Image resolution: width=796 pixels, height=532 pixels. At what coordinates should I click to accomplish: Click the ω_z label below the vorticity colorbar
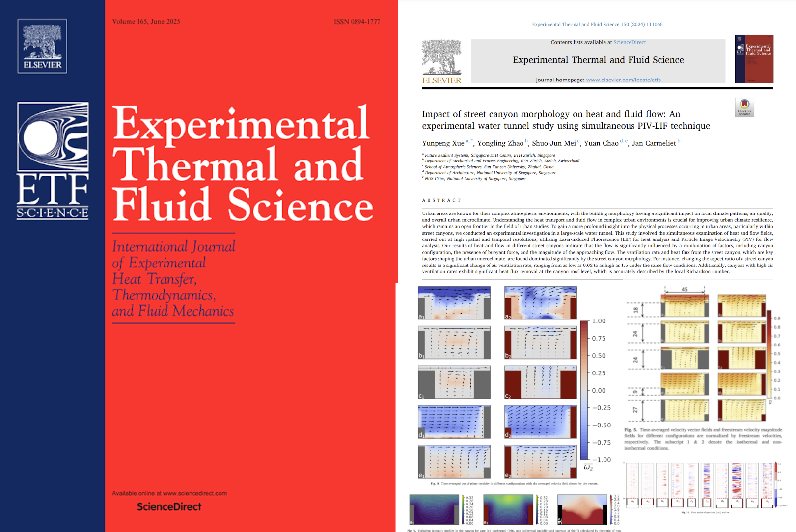click(588, 468)
